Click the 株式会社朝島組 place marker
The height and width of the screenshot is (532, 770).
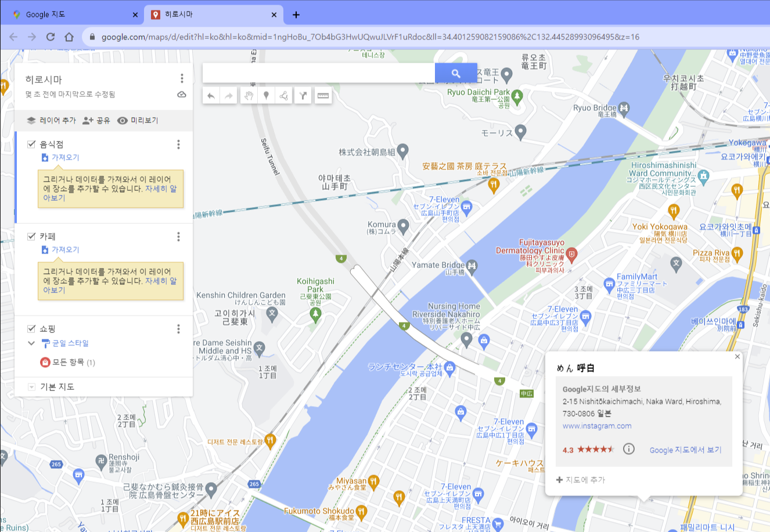(x=402, y=151)
